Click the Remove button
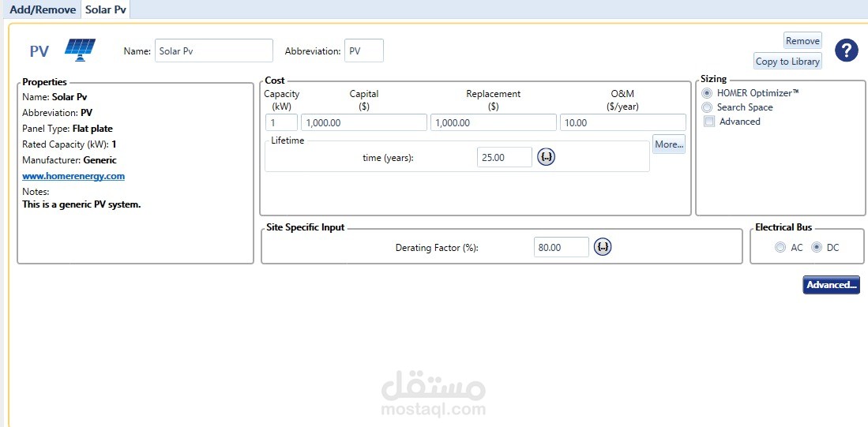The image size is (868, 427). point(802,41)
